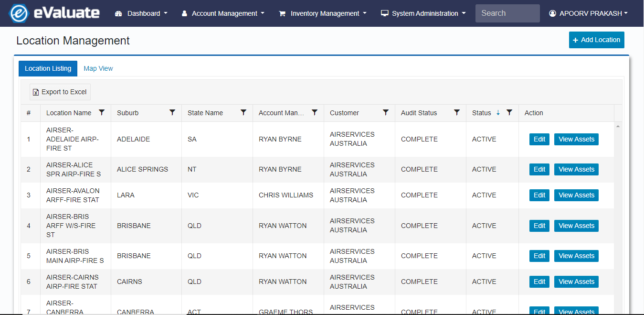Open filter for Account Manager column

click(x=315, y=112)
